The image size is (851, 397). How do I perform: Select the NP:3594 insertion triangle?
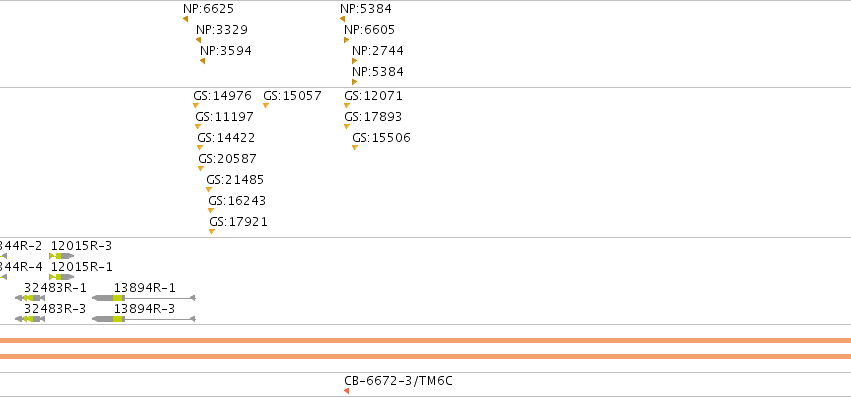coord(202,61)
